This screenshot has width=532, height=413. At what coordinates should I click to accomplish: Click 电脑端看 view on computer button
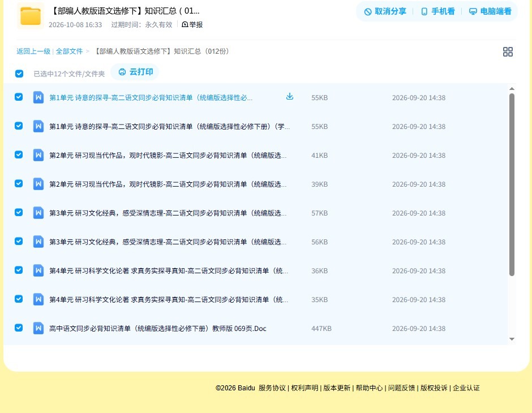490,11
